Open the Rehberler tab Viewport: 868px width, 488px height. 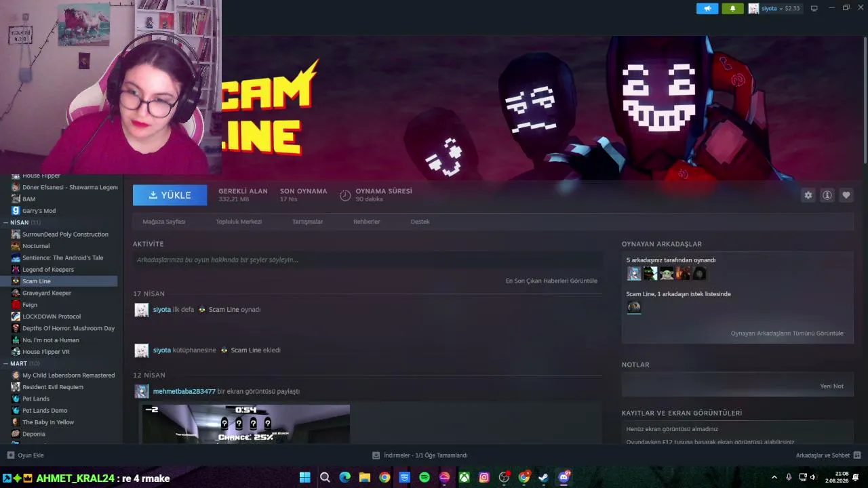367,222
